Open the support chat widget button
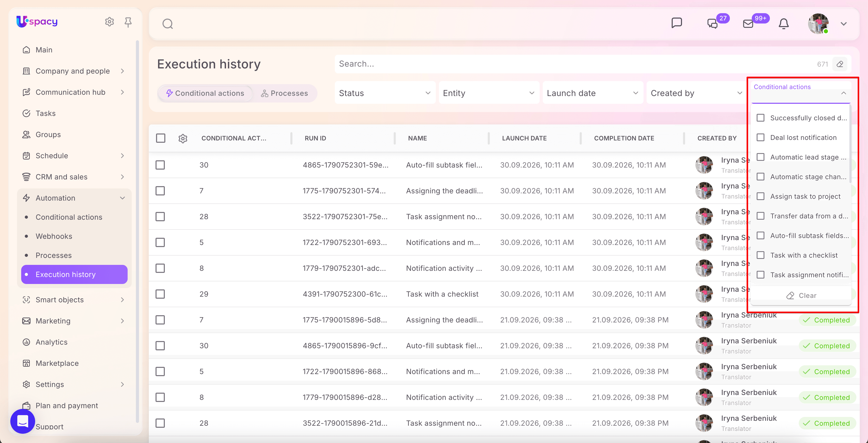This screenshot has width=868, height=443. pyautogui.click(x=22, y=421)
